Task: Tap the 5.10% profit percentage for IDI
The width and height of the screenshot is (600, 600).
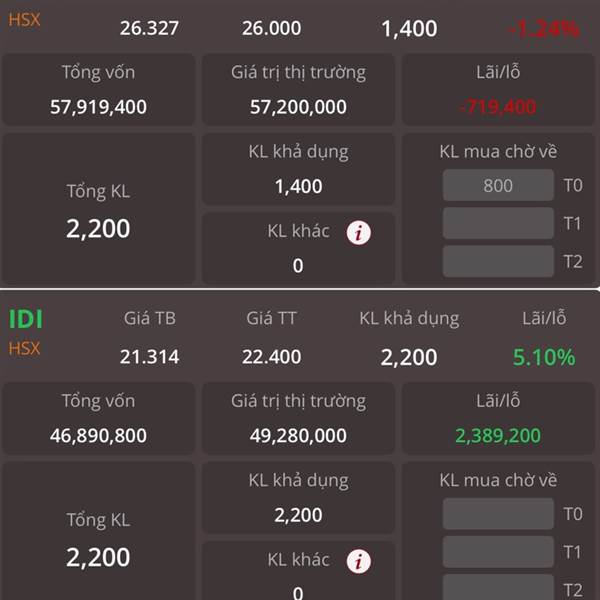Action: [x=544, y=357]
